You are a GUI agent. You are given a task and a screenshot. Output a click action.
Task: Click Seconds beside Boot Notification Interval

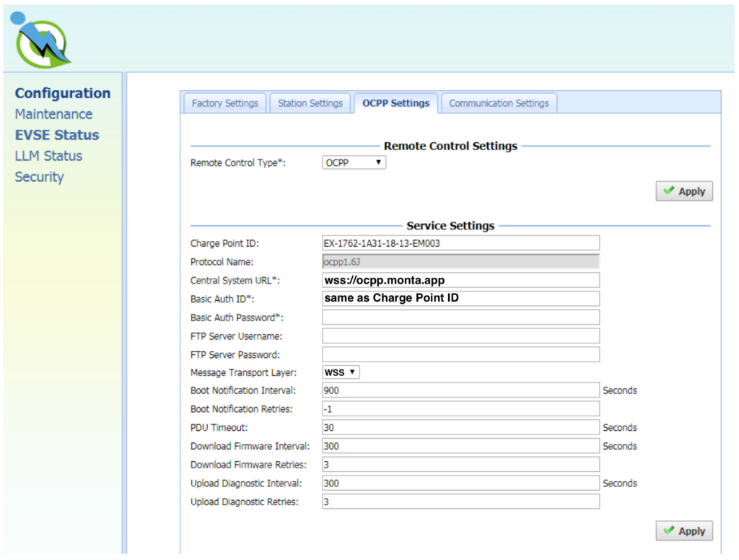[620, 390]
